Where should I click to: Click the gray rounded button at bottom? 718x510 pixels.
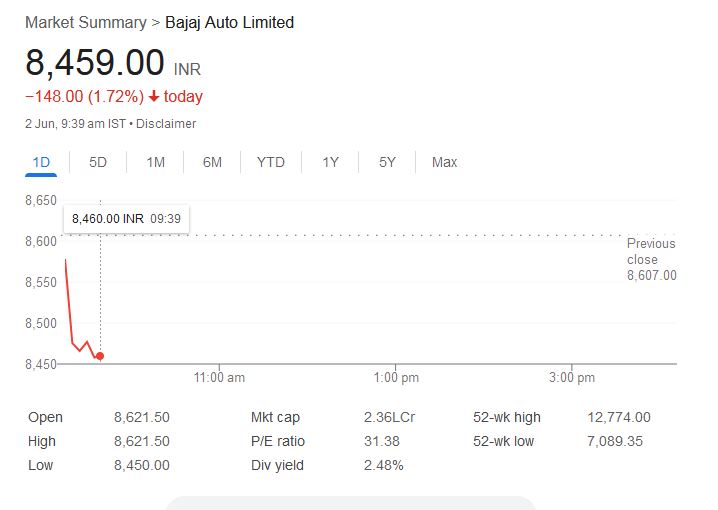pyautogui.click(x=350, y=503)
